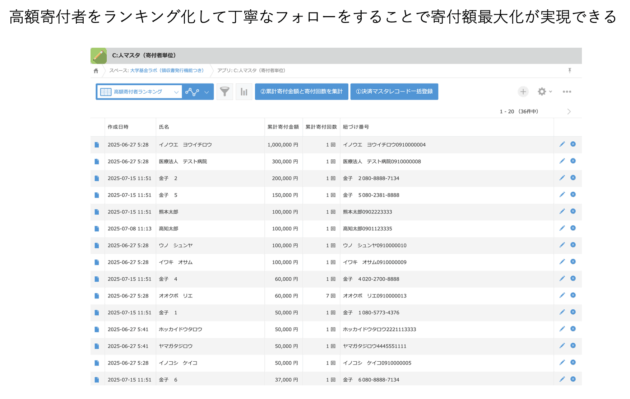
Task: Go to next page with the right chevron
Action: coord(569,111)
